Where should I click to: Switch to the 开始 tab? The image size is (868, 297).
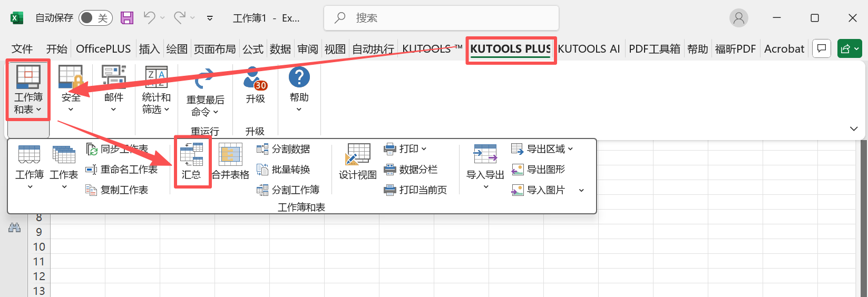(x=56, y=49)
